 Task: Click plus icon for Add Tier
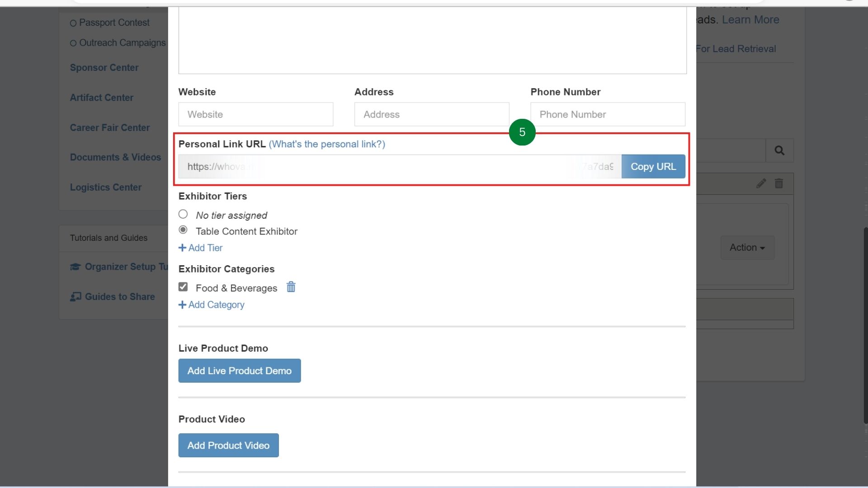(x=182, y=248)
